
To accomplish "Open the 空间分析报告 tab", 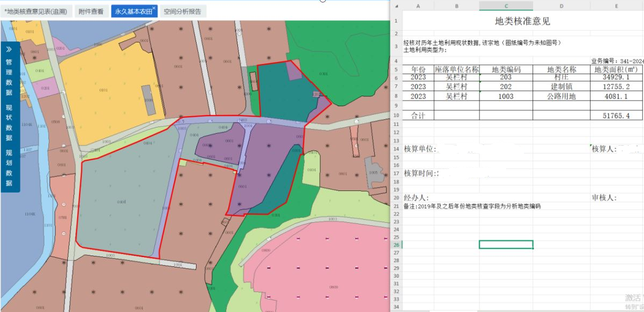I will [x=183, y=11].
